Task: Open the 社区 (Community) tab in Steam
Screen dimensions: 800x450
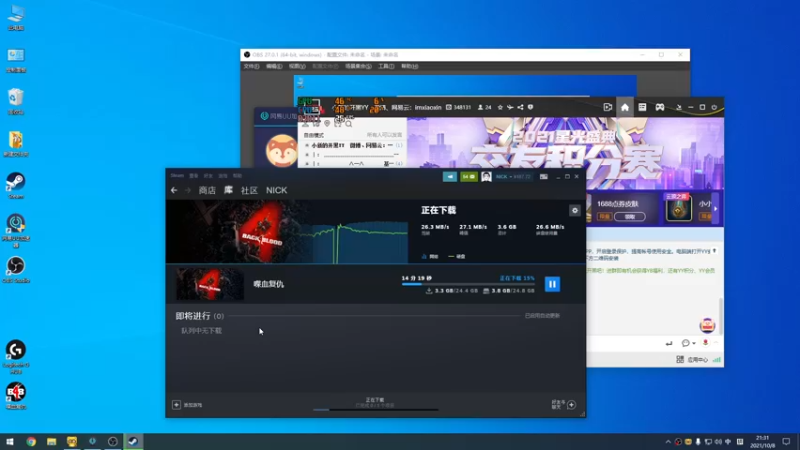Action: (x=249, y=190)
